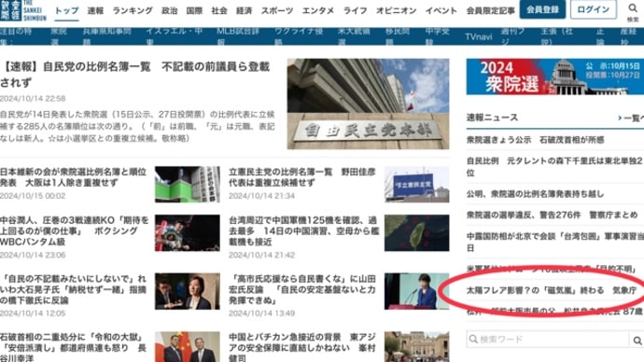This screenshot has height=362, width=644.
Task: Open 衆院選の選挙違反、警告276件 item
Action: [552, 216]
